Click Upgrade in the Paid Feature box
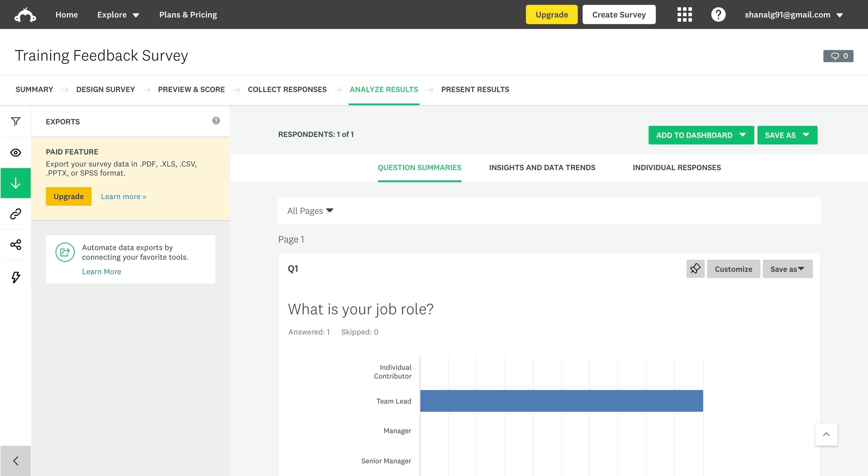Image resolution: width=868 pixels, height=476 pixels. click(69, 196)
